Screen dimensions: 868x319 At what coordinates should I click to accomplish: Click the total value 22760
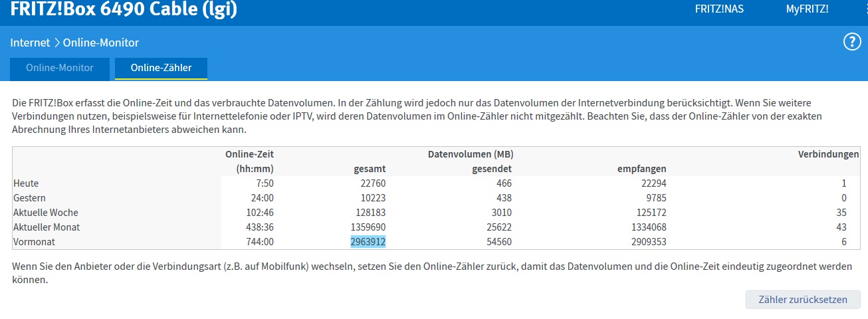coord(374,183)
